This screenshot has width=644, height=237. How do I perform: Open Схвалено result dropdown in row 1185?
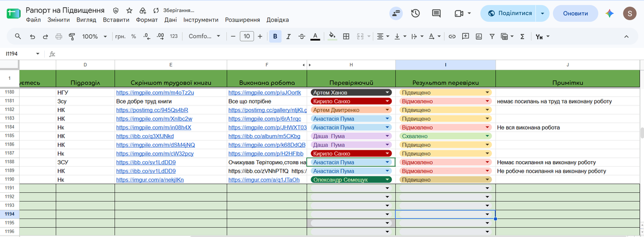coord(445,136)
